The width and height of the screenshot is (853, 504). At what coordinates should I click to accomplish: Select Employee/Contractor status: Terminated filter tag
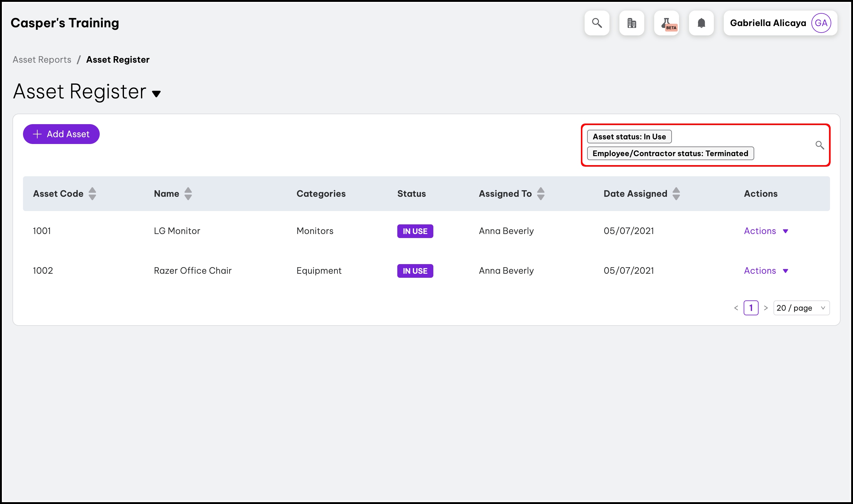[670, 154]
